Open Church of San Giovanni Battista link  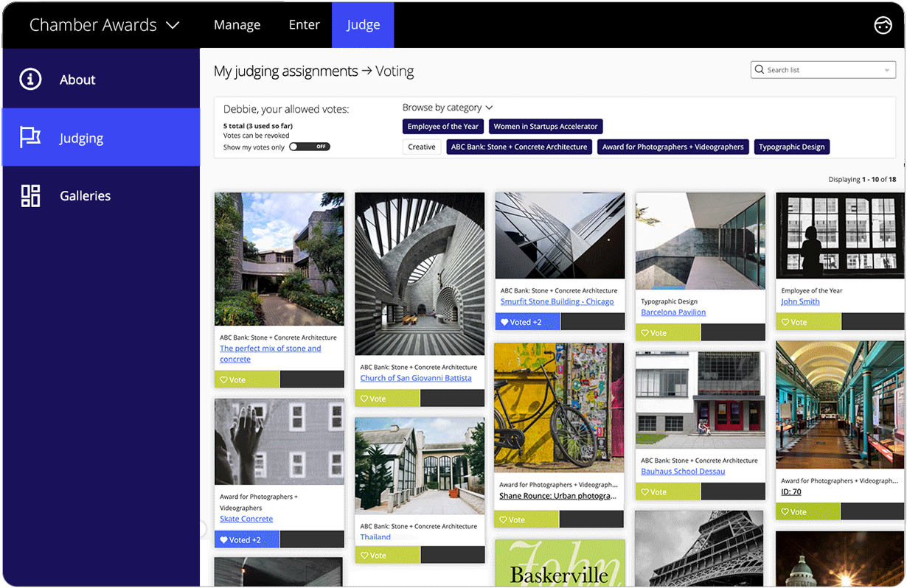click(x=415, y=378)
